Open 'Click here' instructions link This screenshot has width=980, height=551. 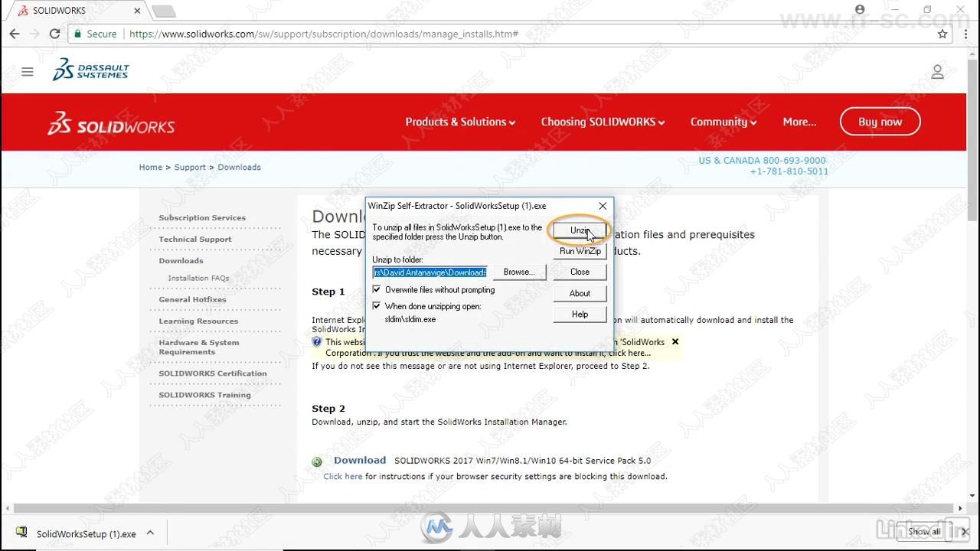click(x=342, y=476)
